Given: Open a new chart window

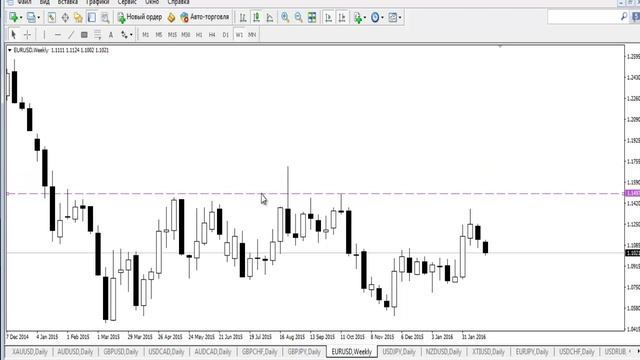Looking at the screenshot, I should coord(13,17).
